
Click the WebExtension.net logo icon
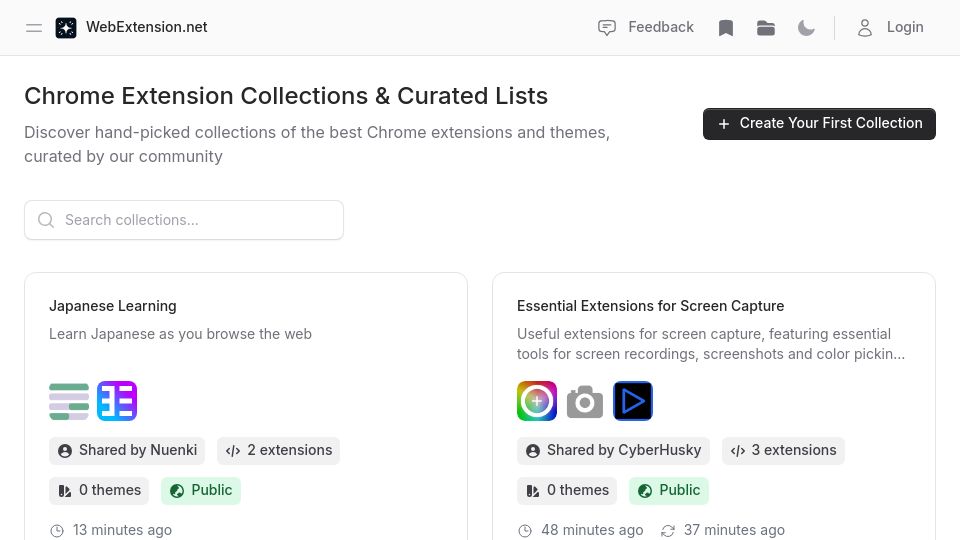66,28
